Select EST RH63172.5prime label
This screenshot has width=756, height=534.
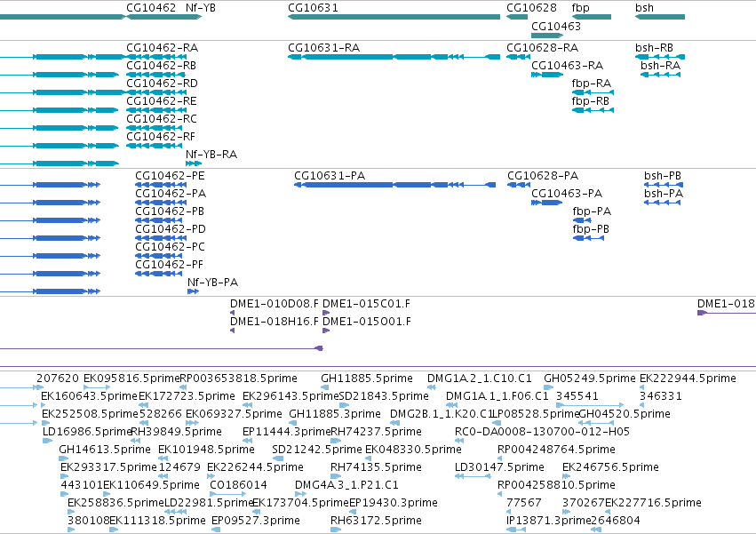(376, 521)
